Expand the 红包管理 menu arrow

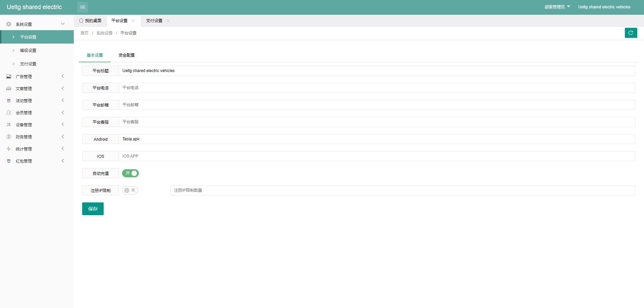click(63, 161)
